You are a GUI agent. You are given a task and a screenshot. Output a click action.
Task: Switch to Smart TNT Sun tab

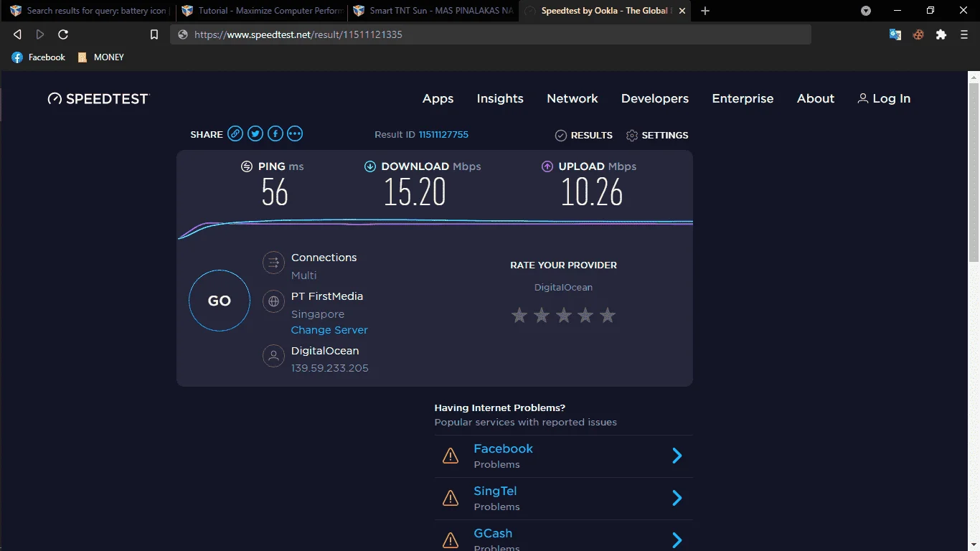pos(432,11)
